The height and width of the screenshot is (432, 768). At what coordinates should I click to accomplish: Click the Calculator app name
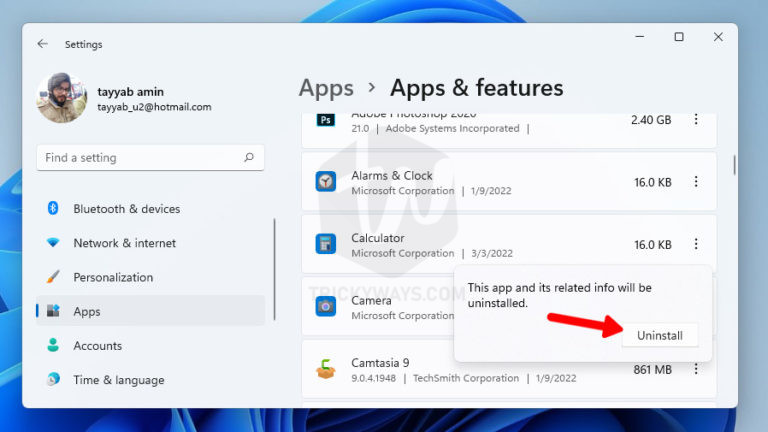378,238
